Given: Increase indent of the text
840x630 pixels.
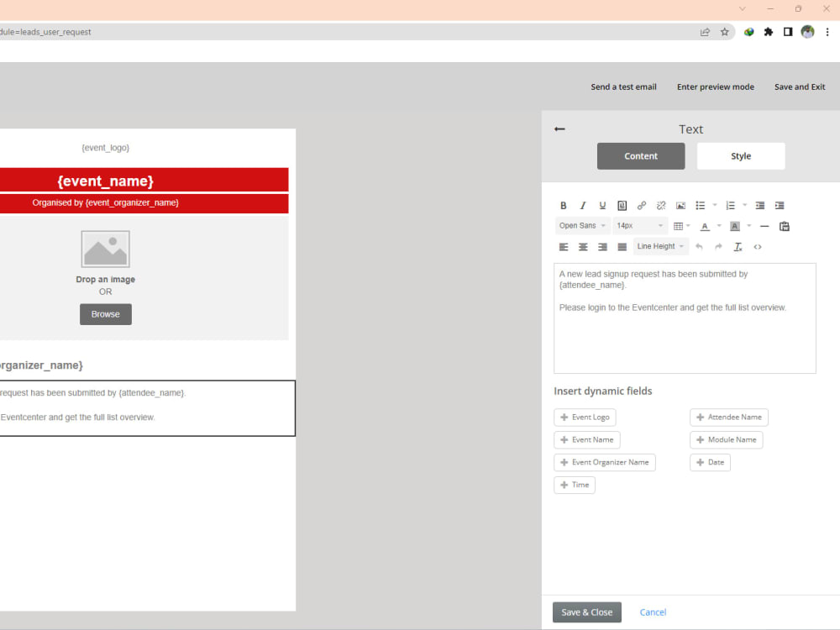Looking at the screenshot, I should click(x=780, y=206).
